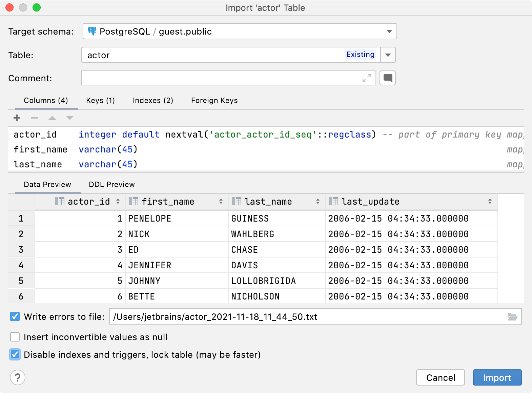Click the JENNIFER cell

(177, 265)
